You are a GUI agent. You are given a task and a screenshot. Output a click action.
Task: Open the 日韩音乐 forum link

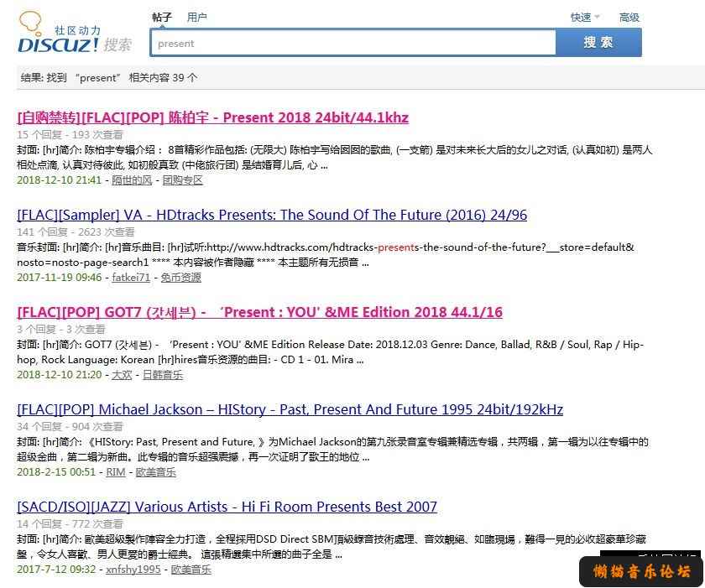(163, 375)
